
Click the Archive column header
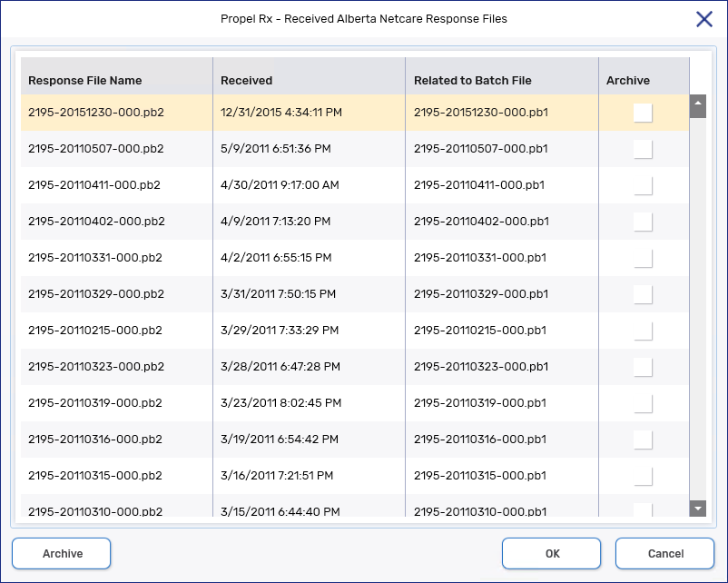point(644,76)
